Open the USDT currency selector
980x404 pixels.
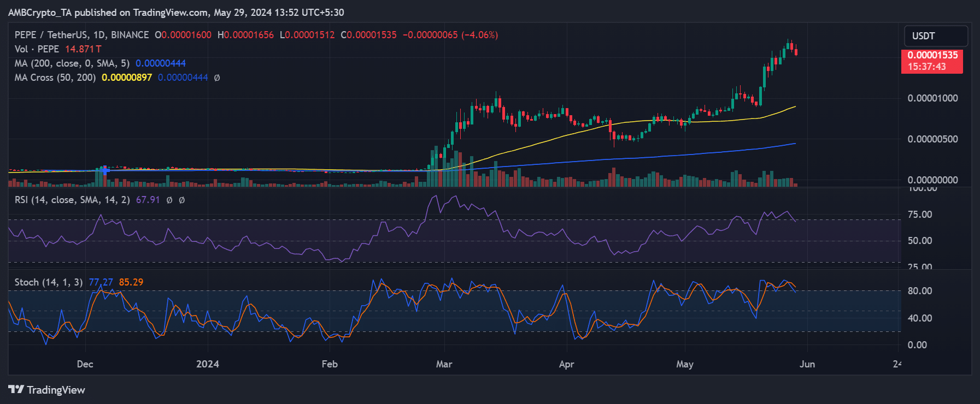coord(936,36)
